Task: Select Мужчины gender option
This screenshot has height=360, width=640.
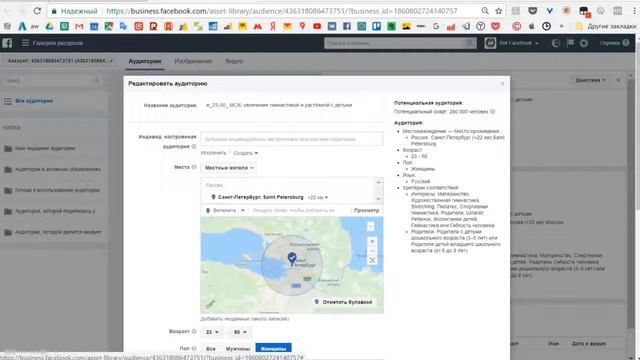Action: (x=238, y=349)
